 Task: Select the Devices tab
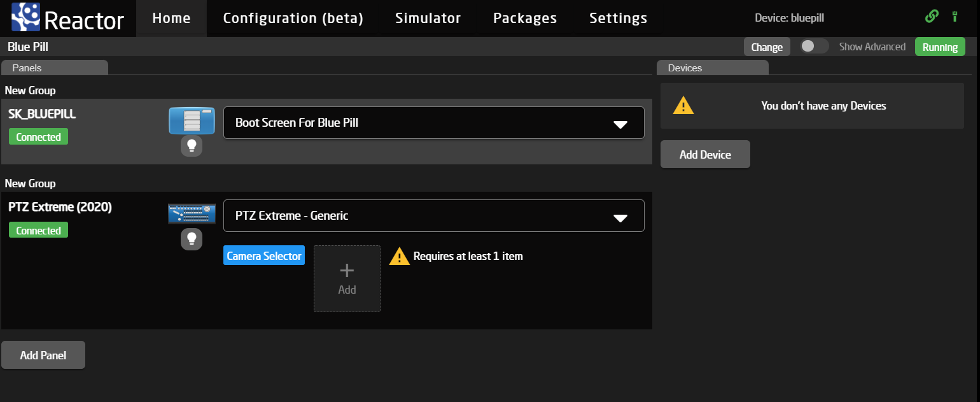(713, 68)
